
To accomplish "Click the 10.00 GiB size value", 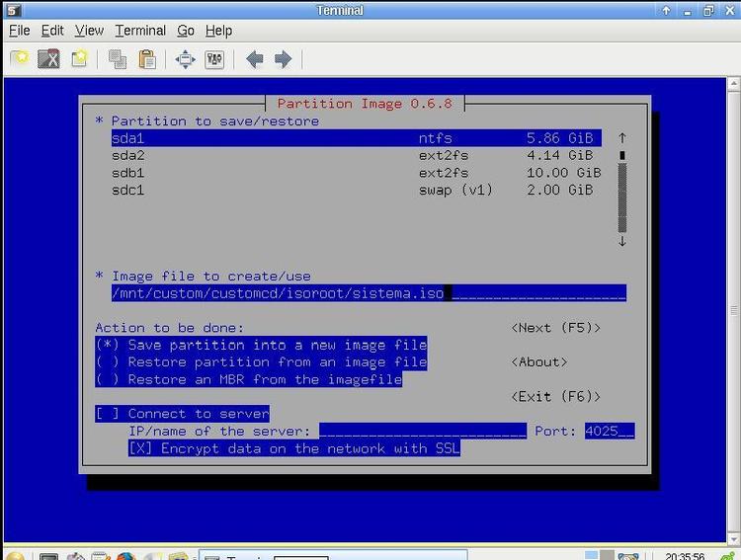I will (564, 173).
